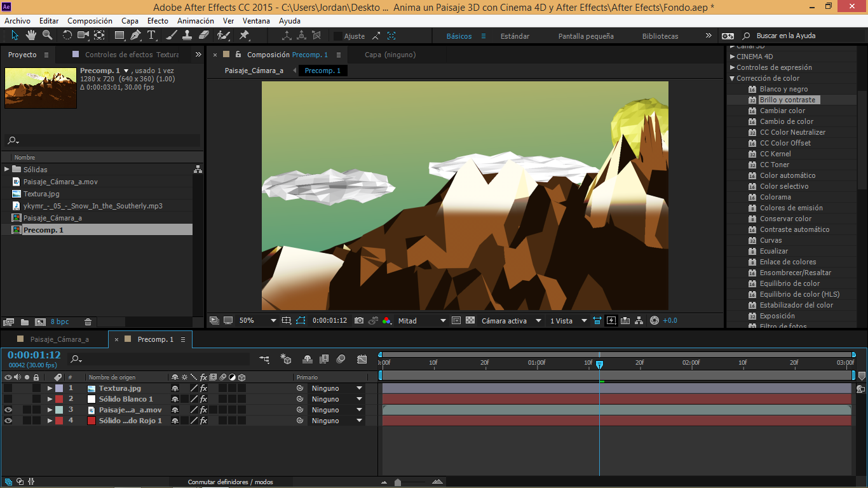
Task: Click the Graph Editor icon in timeline
Action: [x=362, y=360]
